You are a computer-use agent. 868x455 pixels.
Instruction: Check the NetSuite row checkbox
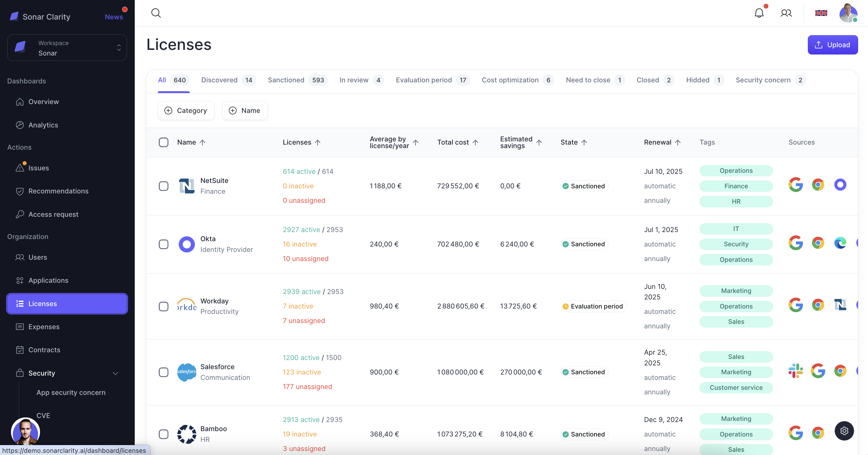(x=163, y=186)
